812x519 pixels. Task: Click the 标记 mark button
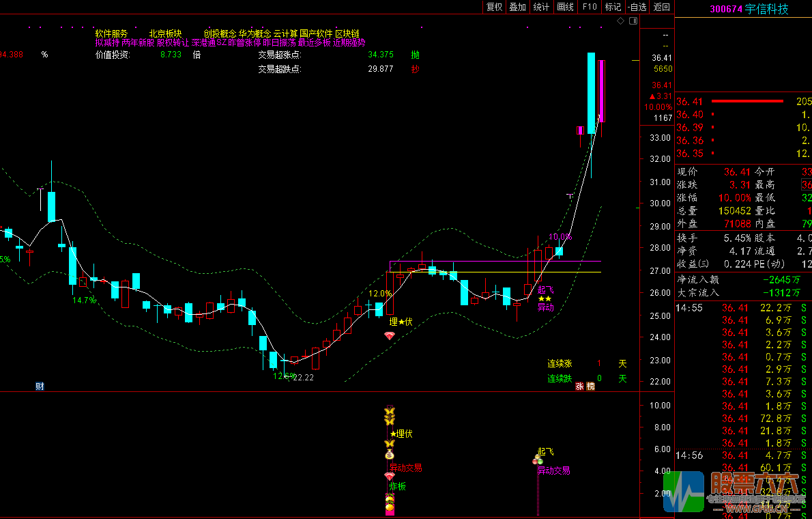[x=613, y=7]
